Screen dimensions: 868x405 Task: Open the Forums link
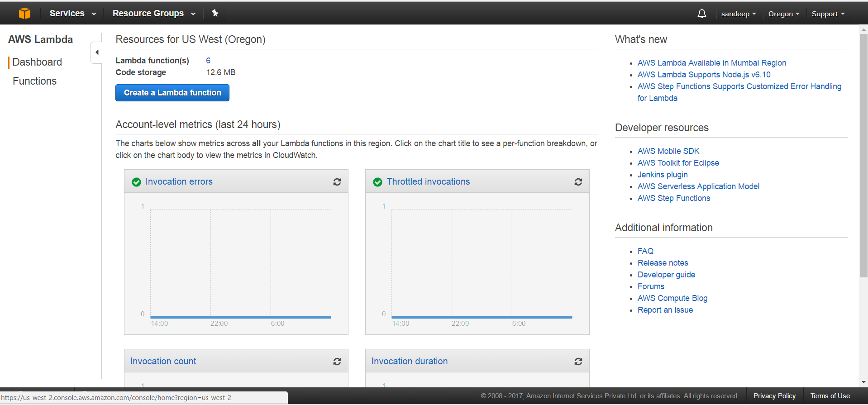[x=651, y=286]
